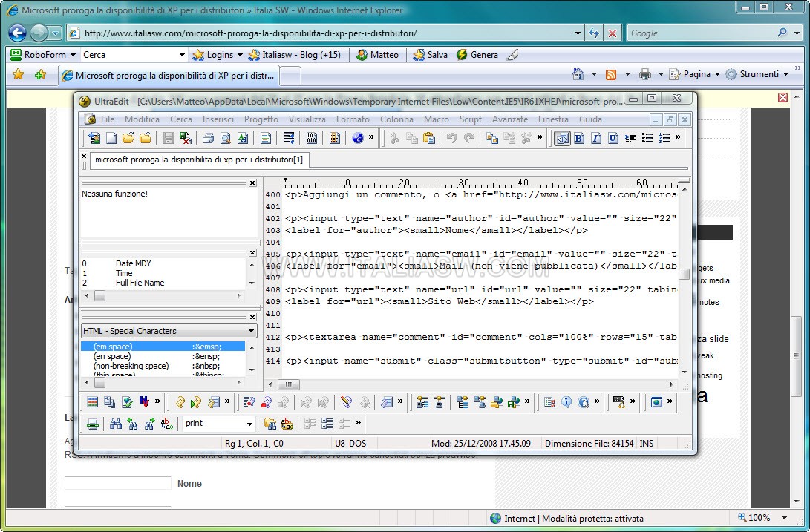Expand the IE address bar dropdown arrow
The height and width of the screenshot is (532, 810).
[x=578, y=33]
